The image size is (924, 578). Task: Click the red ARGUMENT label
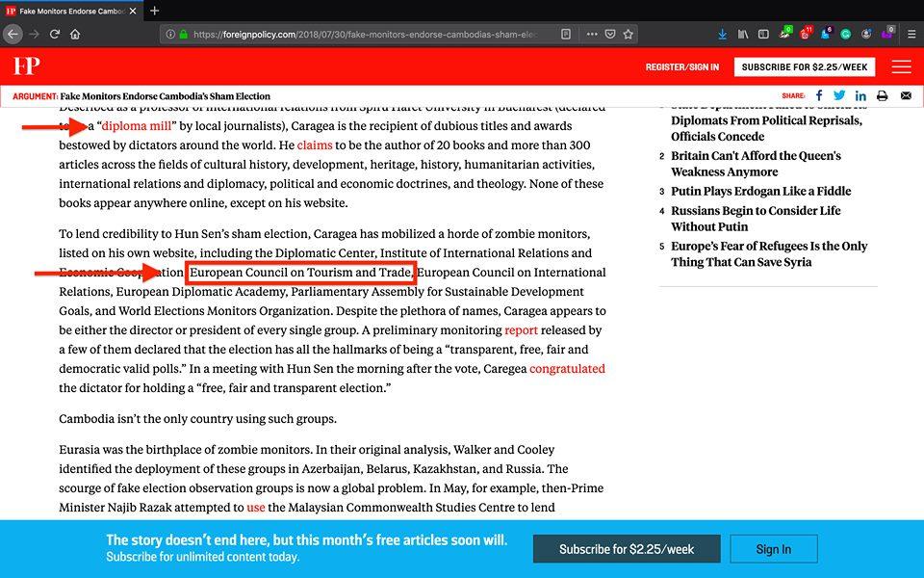click(x=35, y=96)
